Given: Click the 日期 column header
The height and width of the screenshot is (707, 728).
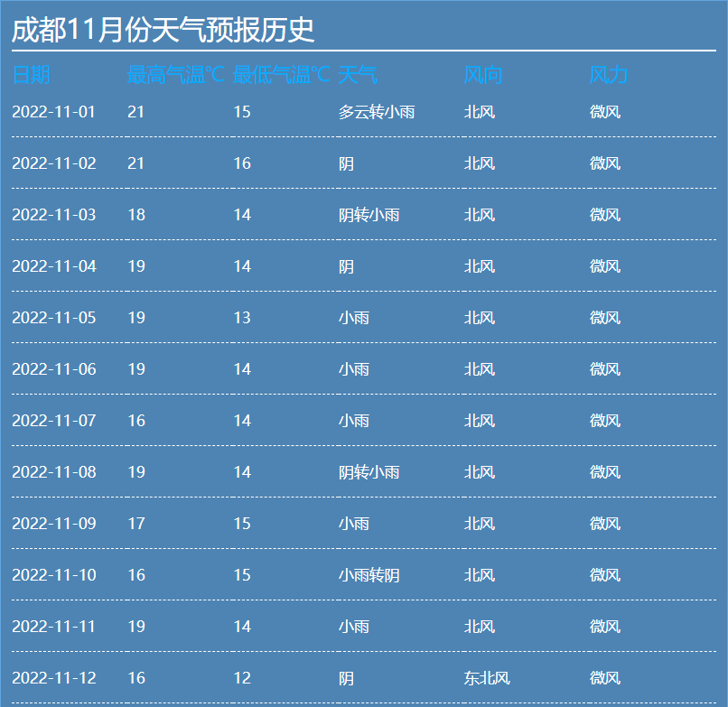Looking at the screenshot, I should 31,75.
